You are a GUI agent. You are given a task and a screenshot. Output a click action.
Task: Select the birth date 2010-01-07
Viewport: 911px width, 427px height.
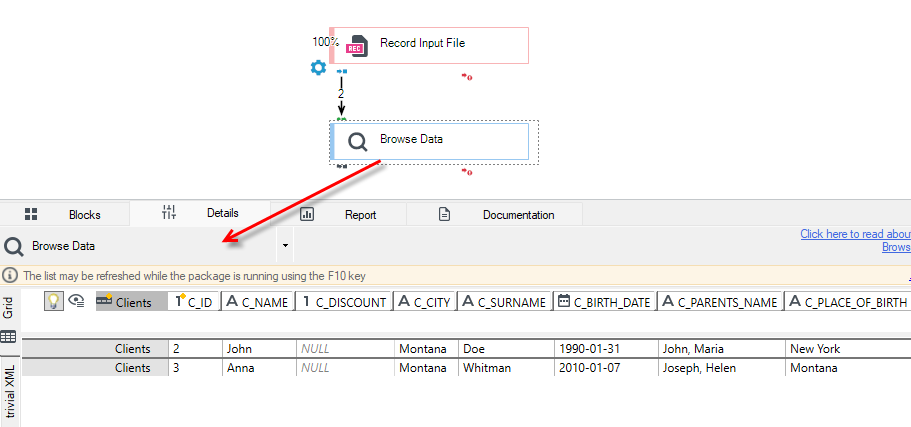tap(606, 368)
